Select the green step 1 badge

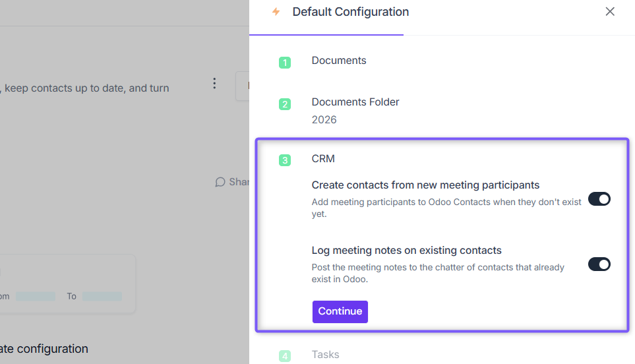point(285,63)
